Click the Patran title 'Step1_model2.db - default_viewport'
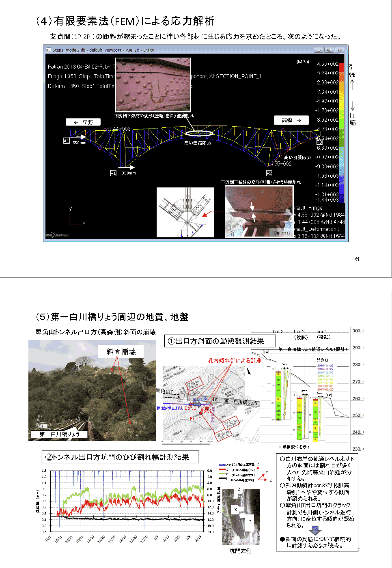This screenshot has height=568, width=392. tap(103, 50)
